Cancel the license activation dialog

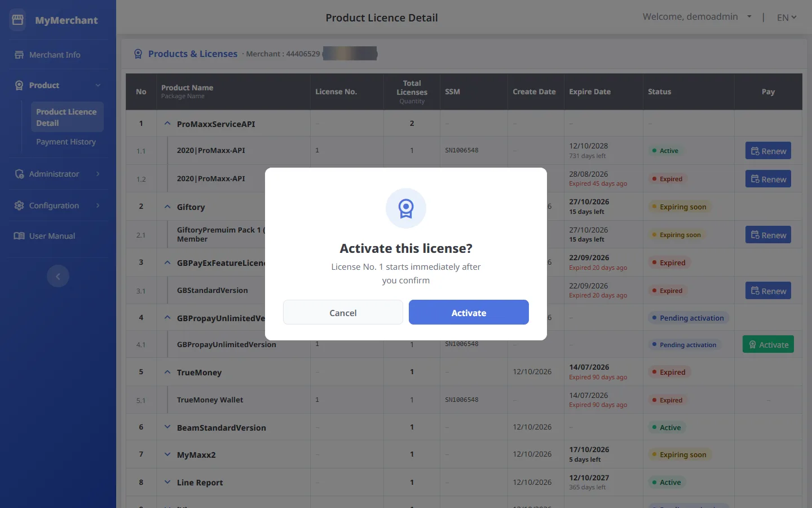click(x=343, y=313)
